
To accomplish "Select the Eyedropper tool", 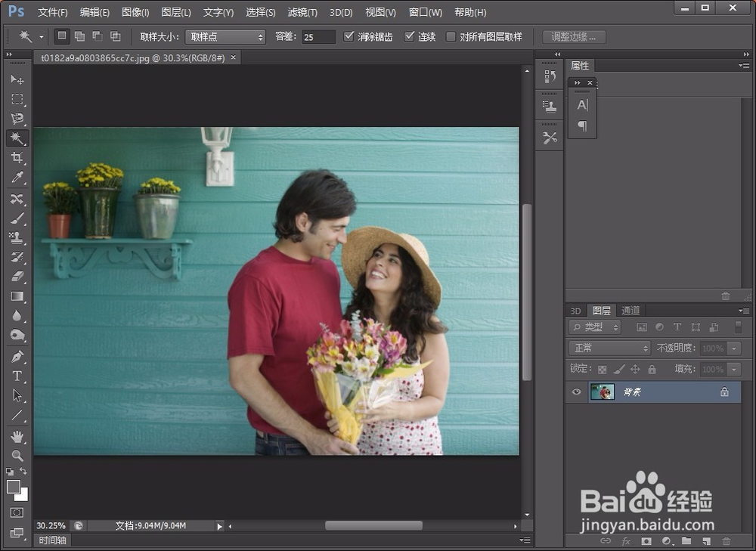I will coord(17,178).
